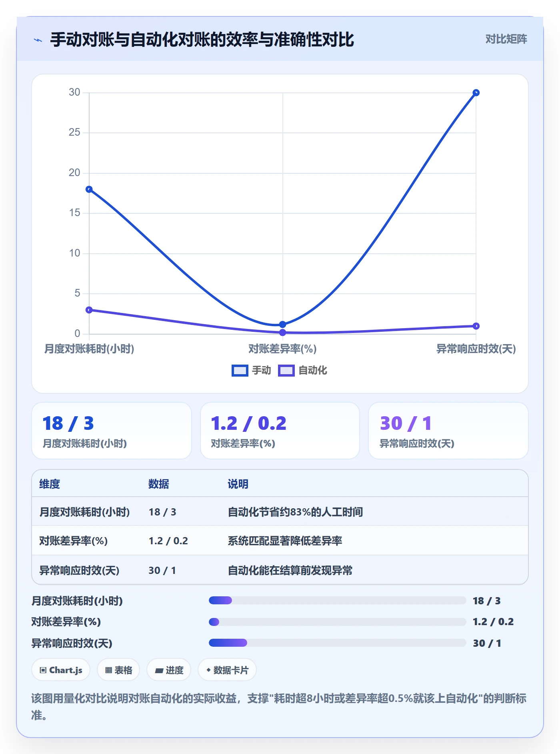This screenshot has height=754, width=560.
Task: Click the 维度 column header
Action: click(x=50, y=484)
